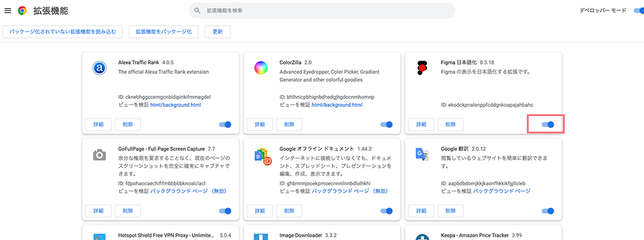
Task: Click GoFullPage version number 7.7
Action: 211,148
